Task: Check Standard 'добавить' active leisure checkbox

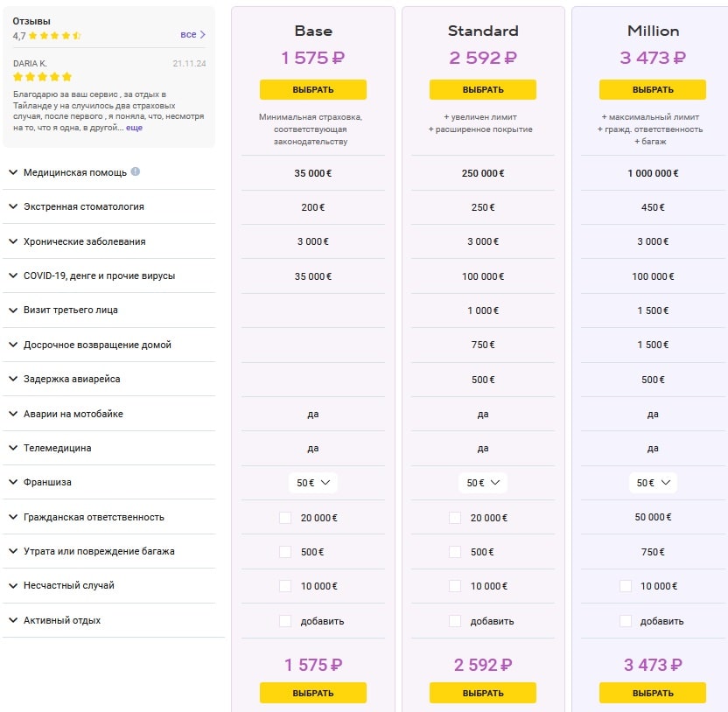Action: (455, 621)
